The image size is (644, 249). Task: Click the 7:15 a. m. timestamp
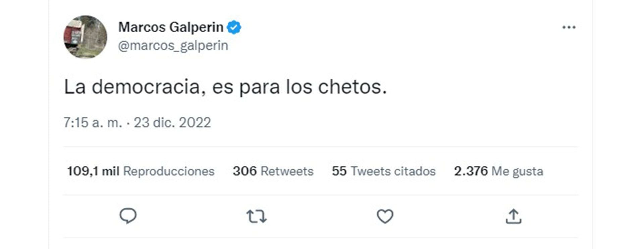tap(93, 123)
